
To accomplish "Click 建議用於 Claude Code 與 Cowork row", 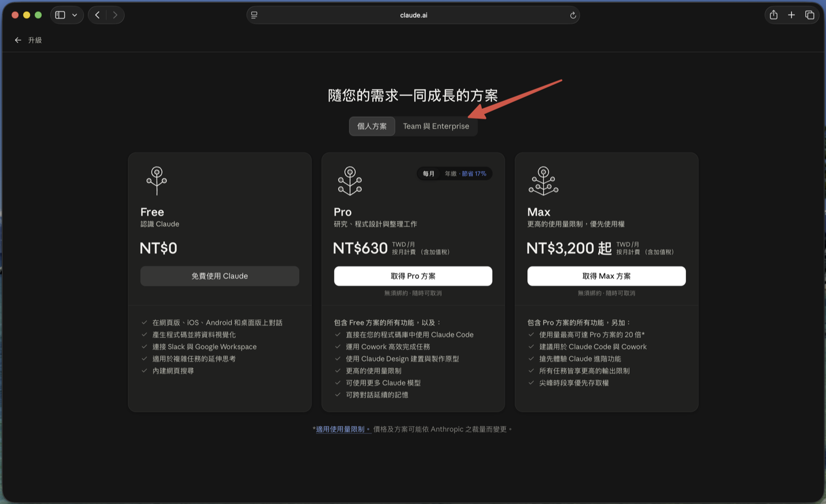I will click(x=593, y=347).
